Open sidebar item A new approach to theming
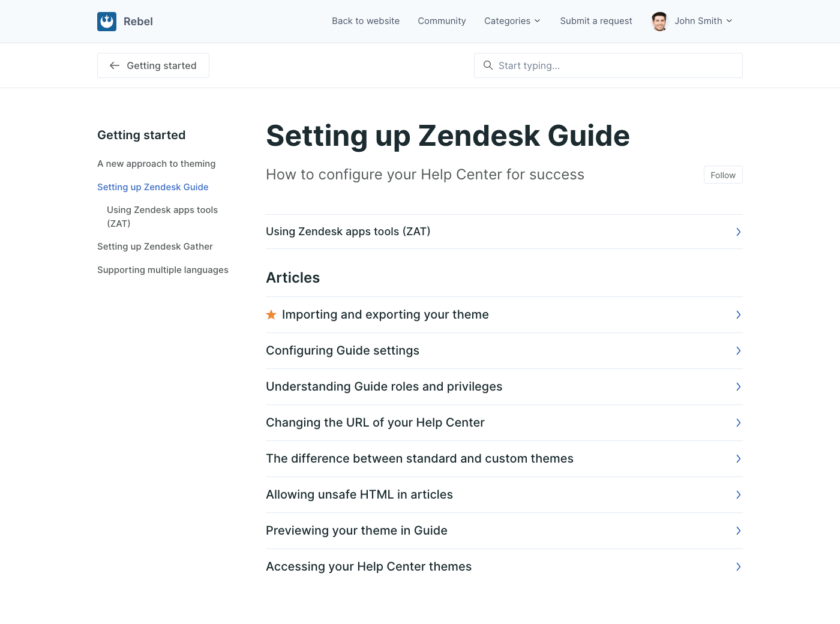 click(156, 164)
